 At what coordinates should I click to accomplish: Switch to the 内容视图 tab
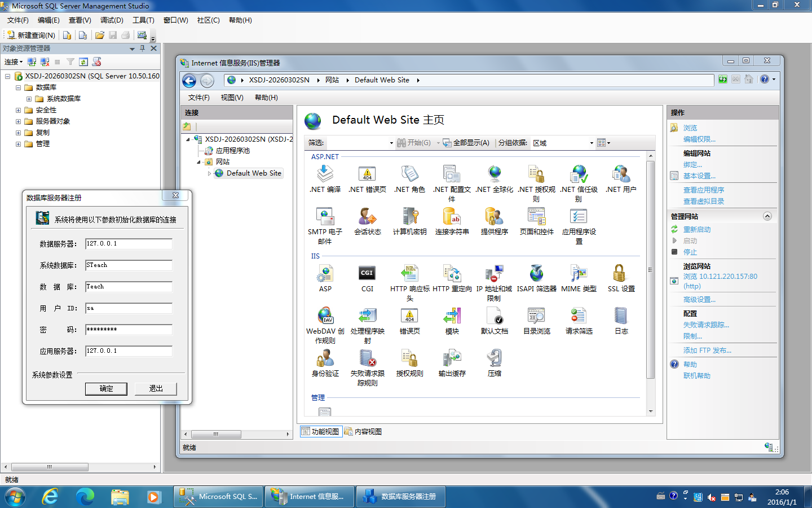pos(363,432)
